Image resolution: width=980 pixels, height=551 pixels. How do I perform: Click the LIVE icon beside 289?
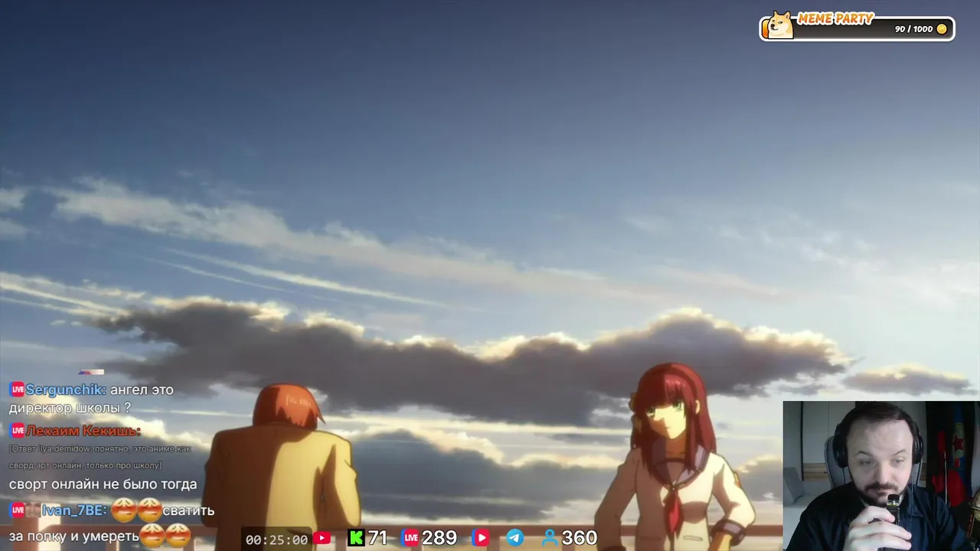tap(410, 538)
